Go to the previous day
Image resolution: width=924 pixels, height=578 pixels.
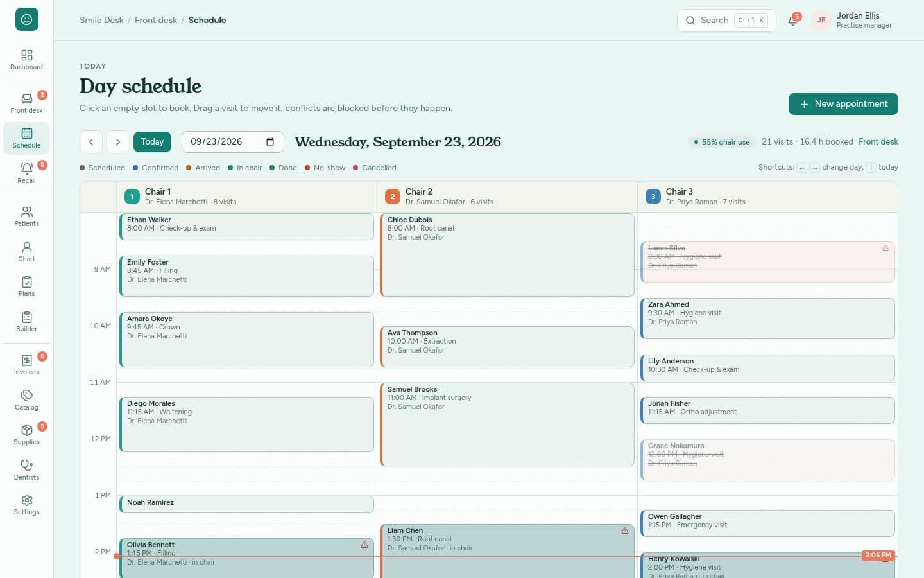coord(91,142)
